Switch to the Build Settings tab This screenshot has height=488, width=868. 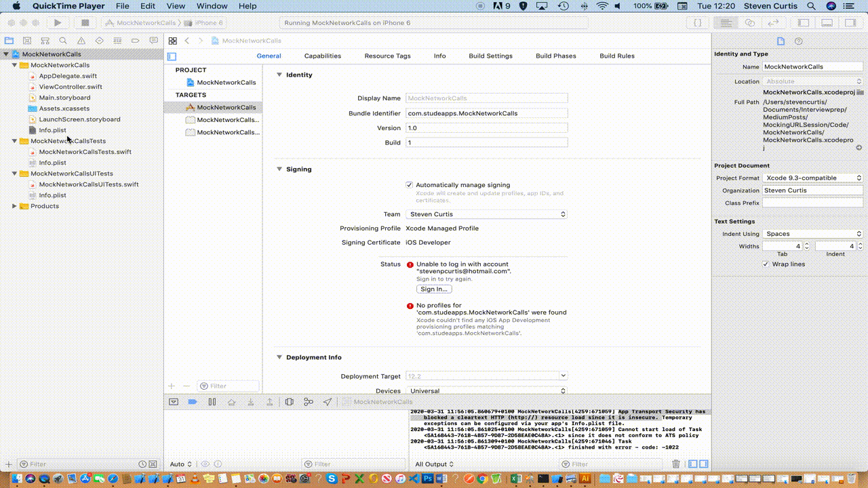490,56
